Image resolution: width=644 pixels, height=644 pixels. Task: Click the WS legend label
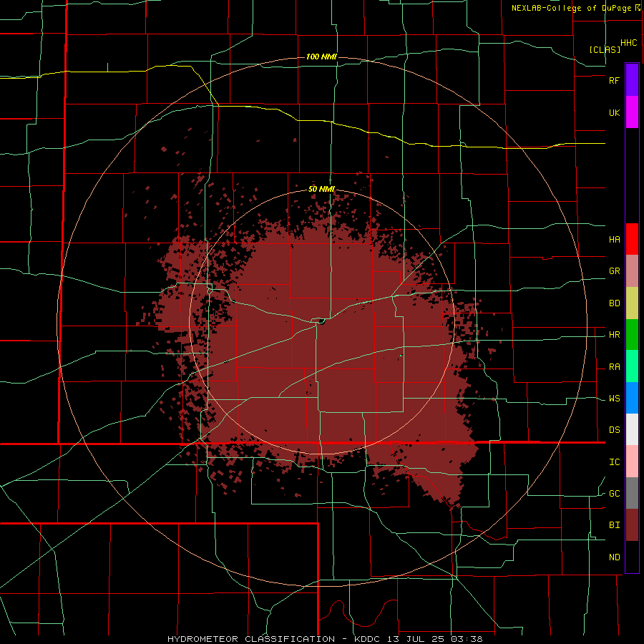[x=615, y=399]
